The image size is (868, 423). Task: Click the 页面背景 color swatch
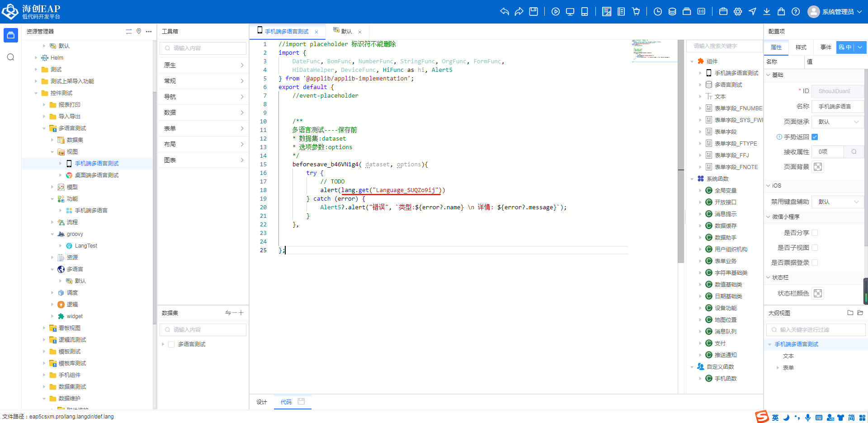pyautogui.click(x=818, y=167)
